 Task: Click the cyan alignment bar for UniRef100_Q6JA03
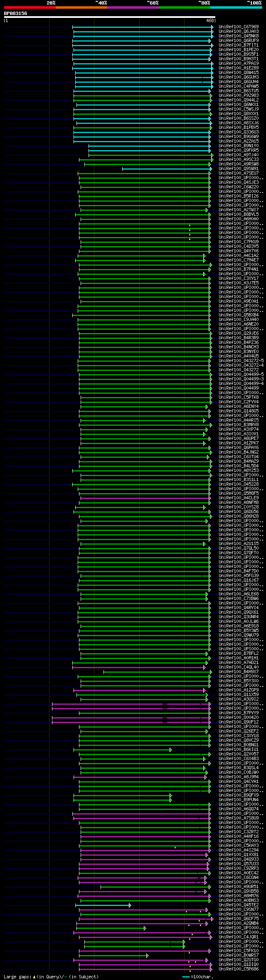tap(143, 31)
